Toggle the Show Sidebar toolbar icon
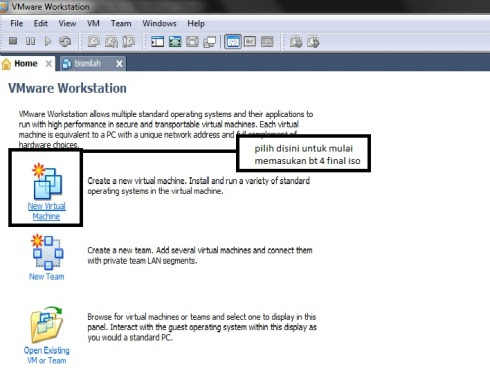The image size is (490, 382). (157, 42)
